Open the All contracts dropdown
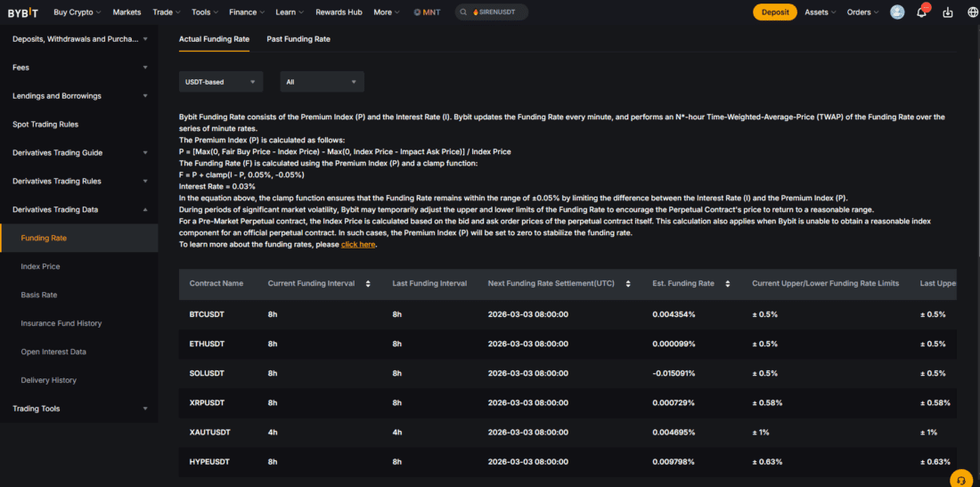 click(322, 82)
